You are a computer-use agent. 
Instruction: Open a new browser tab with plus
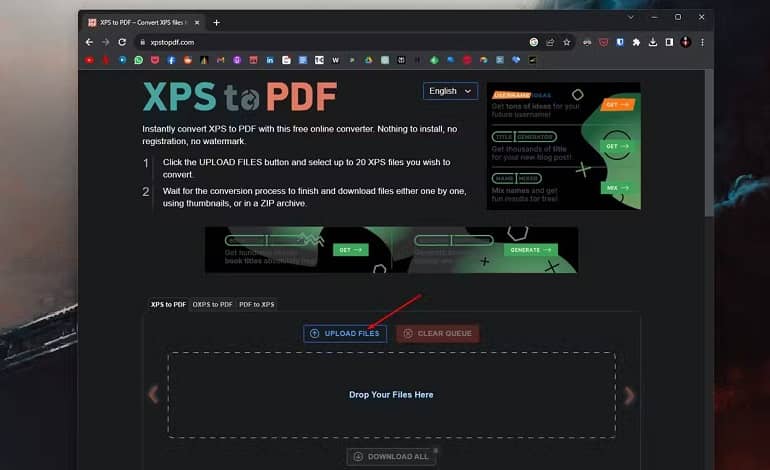(x=216, y=23)
